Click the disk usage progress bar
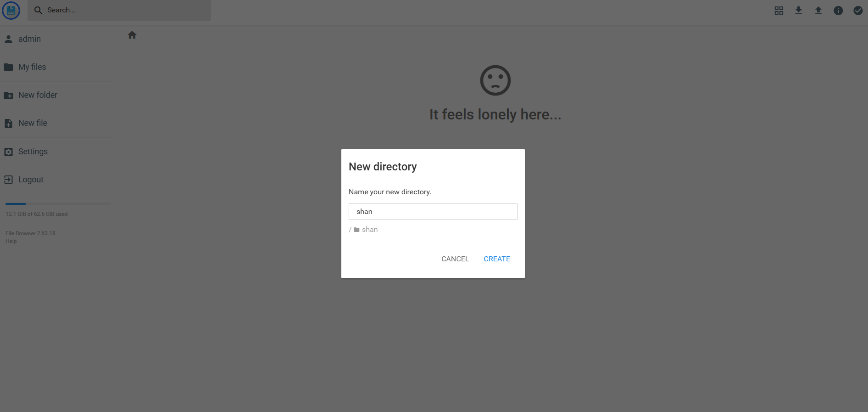The image size is (868, 412). pos(58,203)
